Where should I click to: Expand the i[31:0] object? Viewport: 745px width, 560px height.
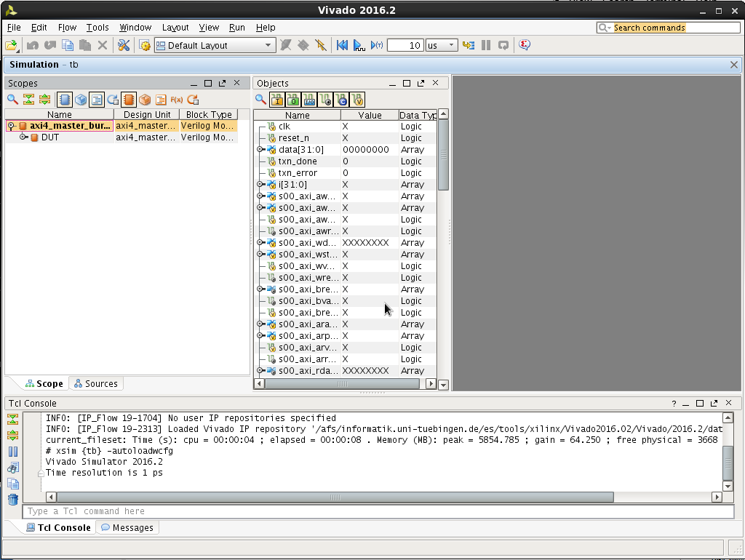tap(260, 184)
